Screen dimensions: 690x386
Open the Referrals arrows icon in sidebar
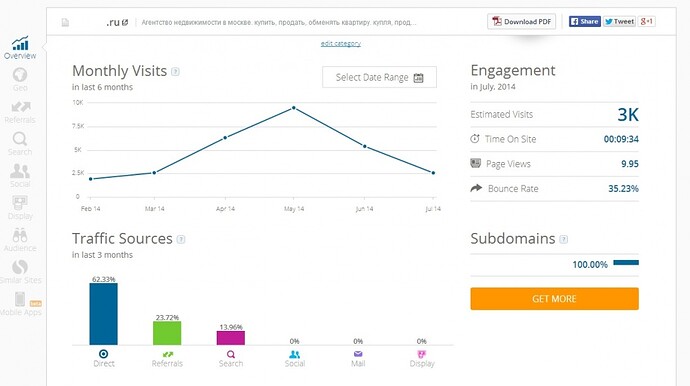click(21, 107)
